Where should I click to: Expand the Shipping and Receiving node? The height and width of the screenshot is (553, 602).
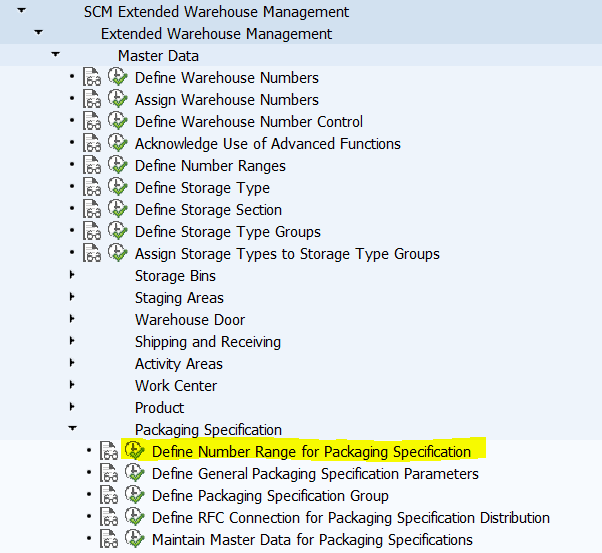coord(72,341)
